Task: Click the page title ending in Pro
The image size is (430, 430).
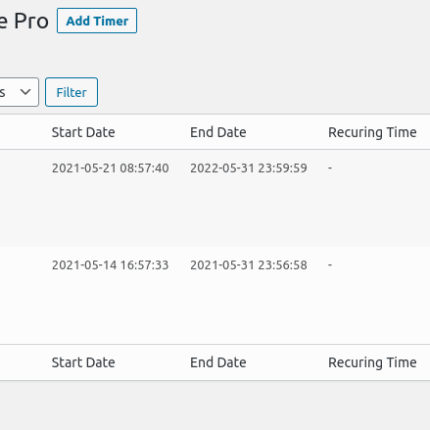Action: click(24, 21)
